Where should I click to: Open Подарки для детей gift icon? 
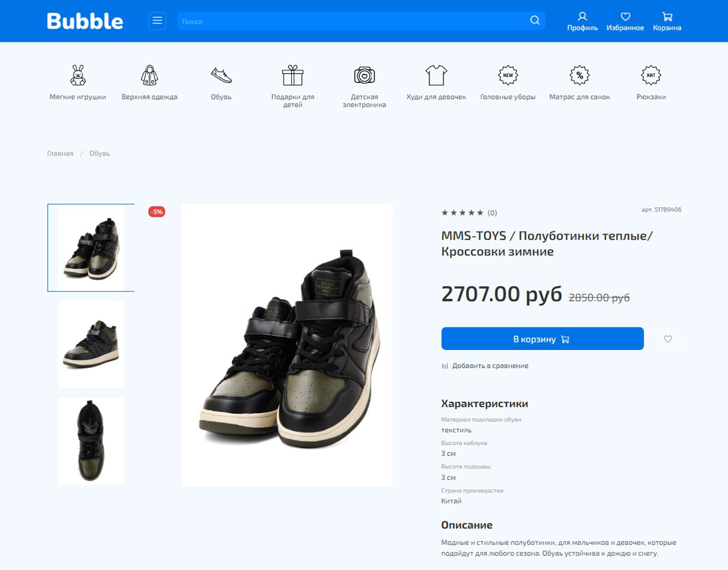pyautogui.click(x=293, y=75)
